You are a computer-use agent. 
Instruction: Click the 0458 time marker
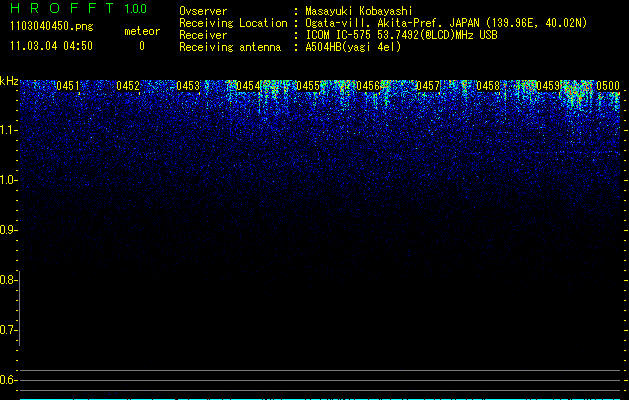[x=488, y=86]
